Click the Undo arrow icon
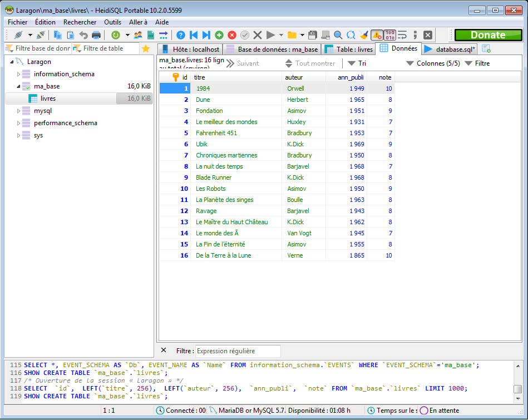Viewport: 528px width, 420px height. (x=83, y=35)
